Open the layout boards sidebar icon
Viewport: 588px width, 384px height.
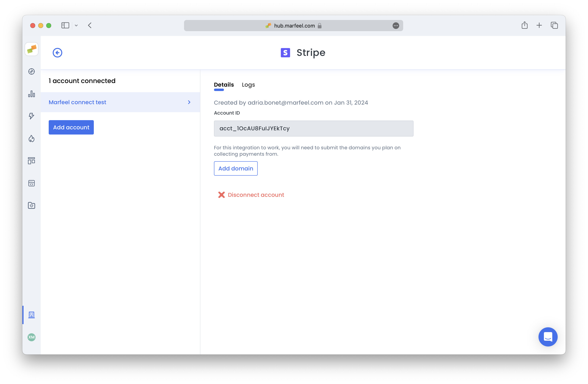31,161
